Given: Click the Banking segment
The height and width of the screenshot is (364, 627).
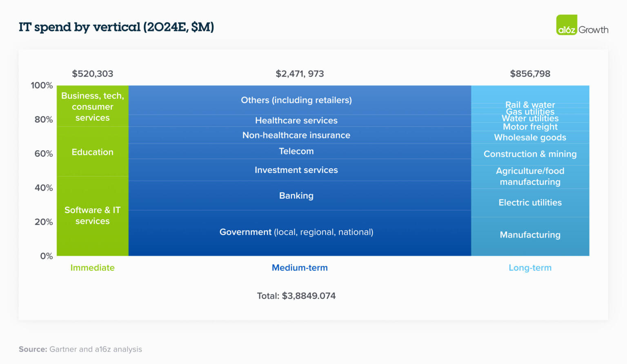Looking at the screenshot, I should click(300, 195).
